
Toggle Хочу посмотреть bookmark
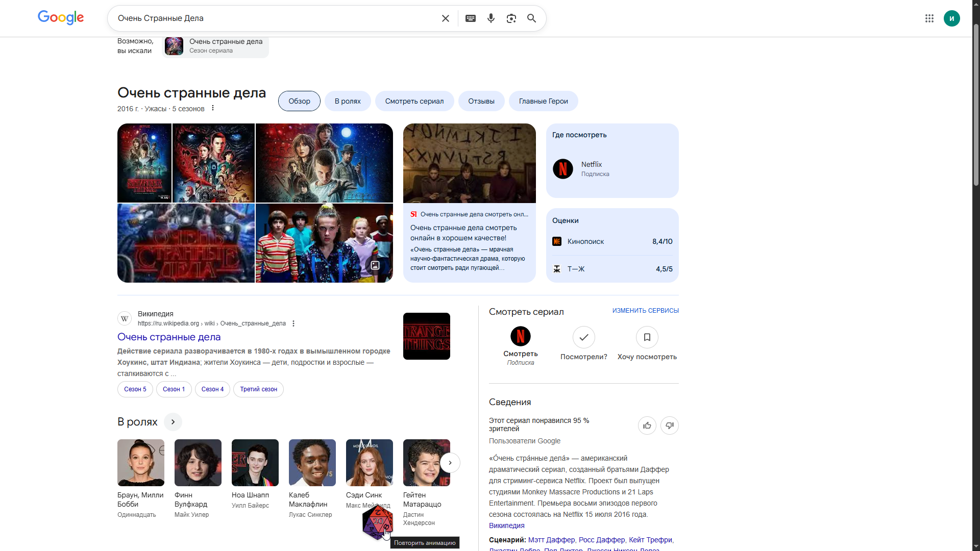point(647,337)
